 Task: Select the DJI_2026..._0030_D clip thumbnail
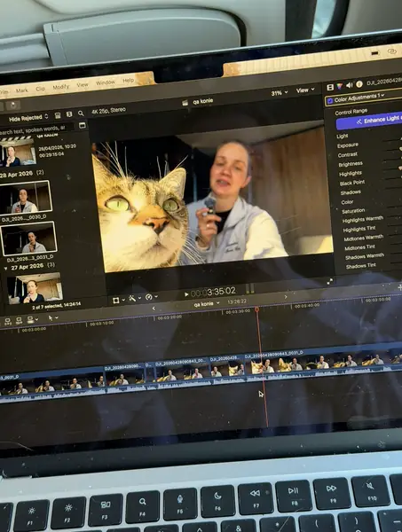tap(26, 198)
